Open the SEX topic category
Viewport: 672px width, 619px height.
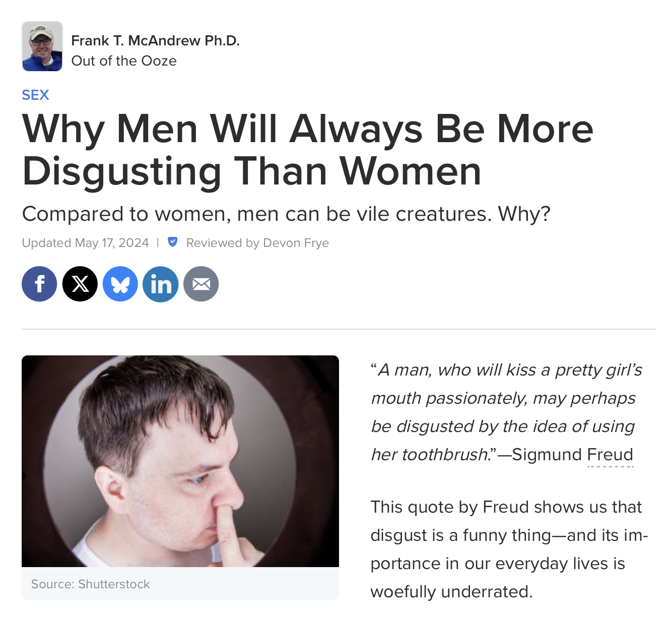click(35, 95)
